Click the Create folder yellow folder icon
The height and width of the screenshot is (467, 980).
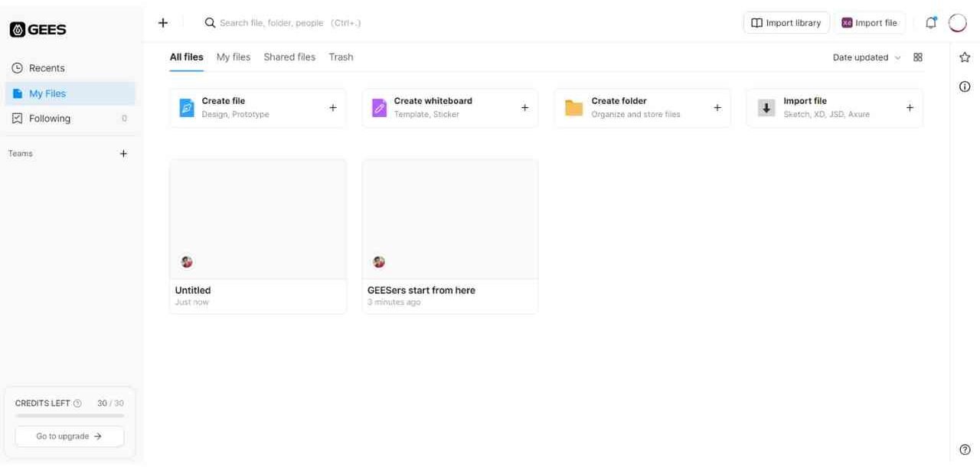coord(573,107)
